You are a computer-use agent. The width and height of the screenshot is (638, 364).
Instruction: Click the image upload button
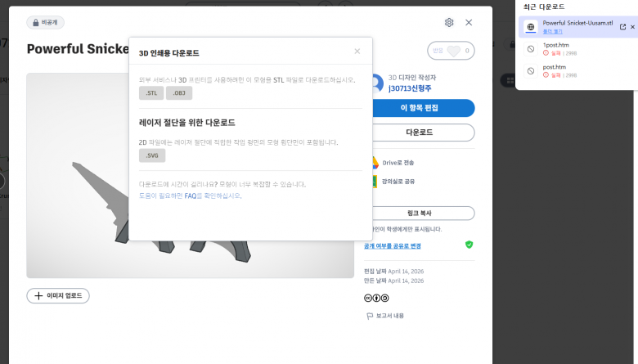click(58, 295)
